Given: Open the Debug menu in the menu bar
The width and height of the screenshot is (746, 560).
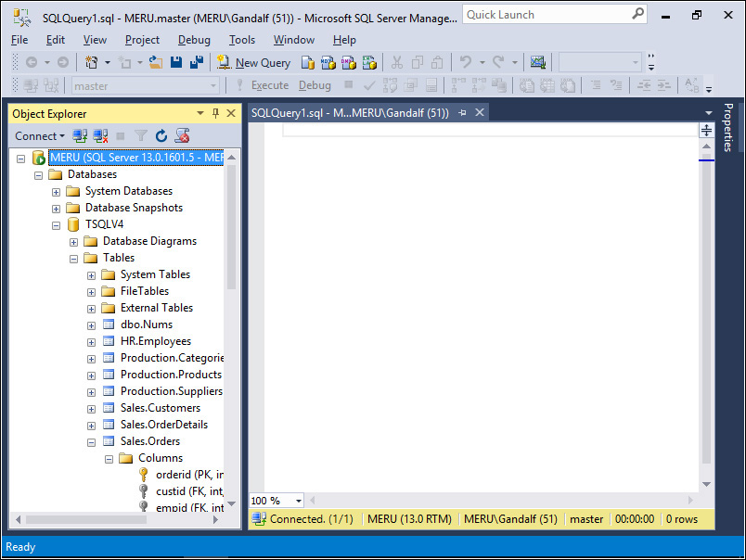Looking at the screenshot, I should pos(194,40).
